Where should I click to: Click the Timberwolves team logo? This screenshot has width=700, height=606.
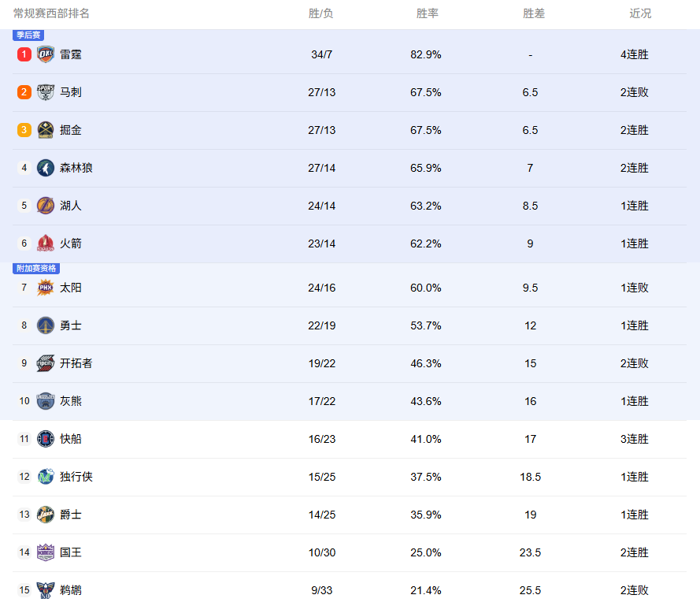point(46,168)
